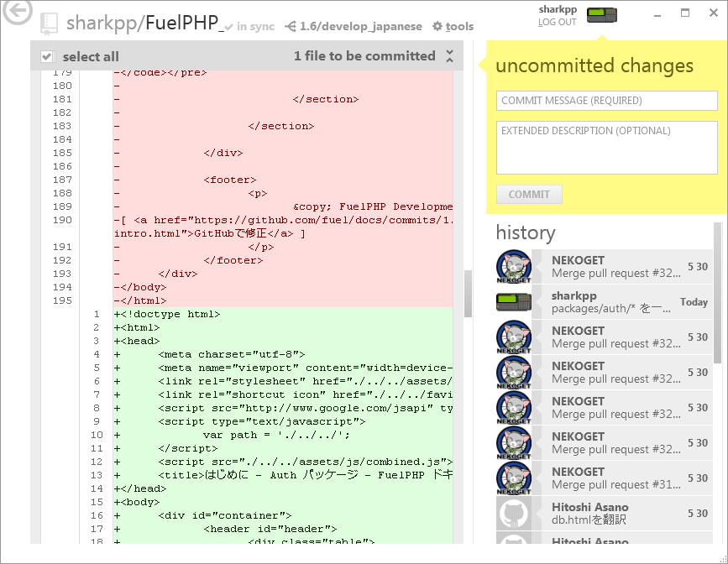
Task: Select removed line 187 footer tag
Action: [x=283, y=180]
